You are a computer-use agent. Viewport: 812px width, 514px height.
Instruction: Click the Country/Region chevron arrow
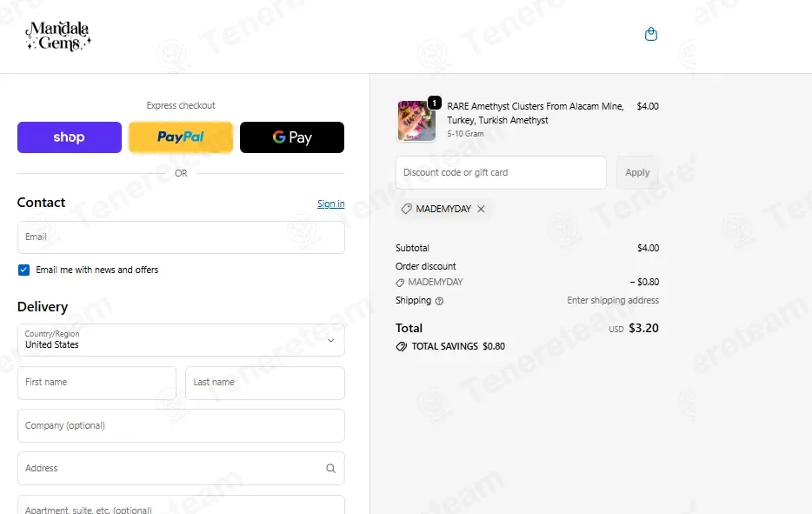(x=331, y=340)
